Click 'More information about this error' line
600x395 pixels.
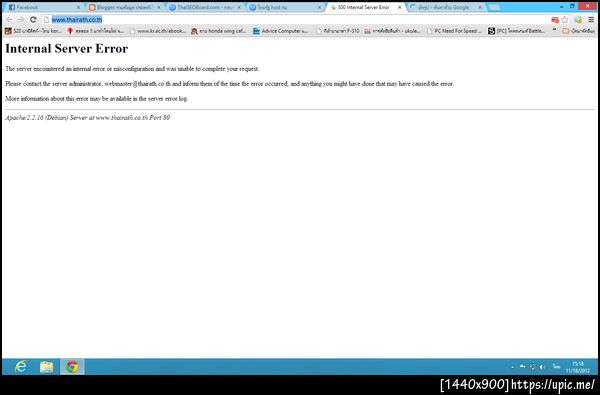[96, 99]
